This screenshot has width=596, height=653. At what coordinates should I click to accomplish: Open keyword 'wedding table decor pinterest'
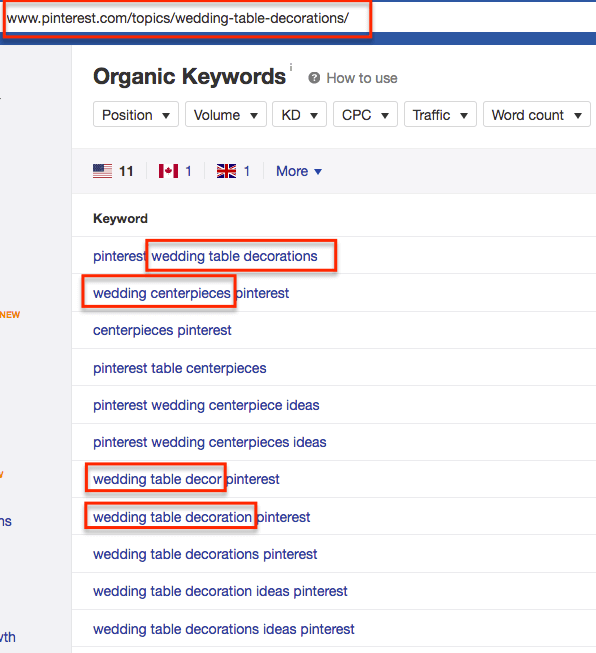click(186, 479)
